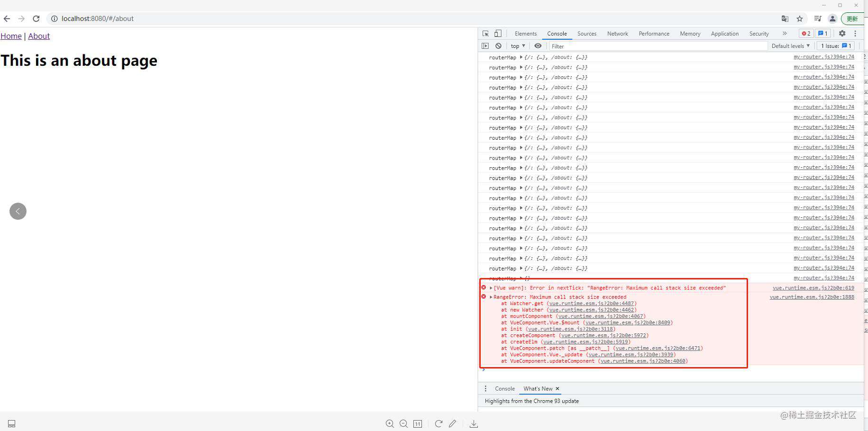
Task: Open the media control playlist icon
Action: click(818, 18)
